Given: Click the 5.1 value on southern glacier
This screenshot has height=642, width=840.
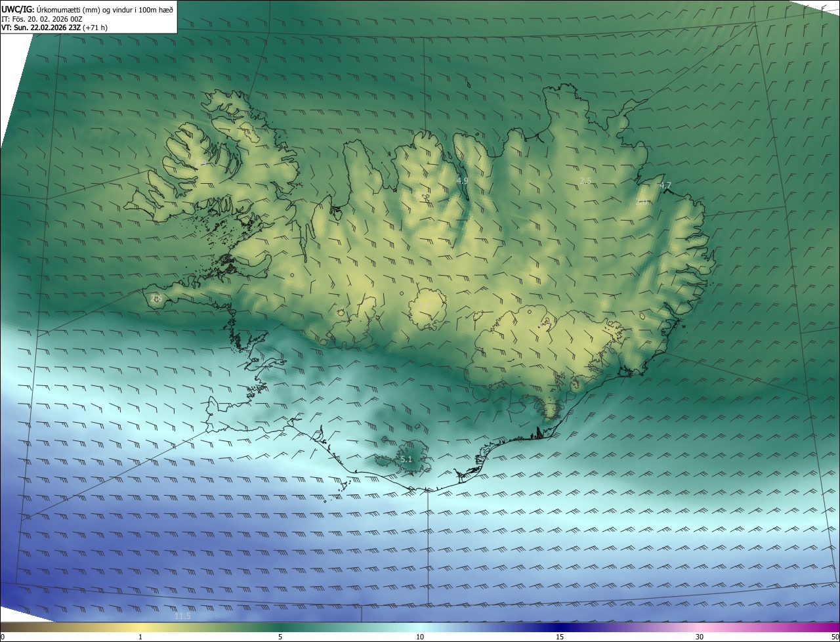Looking at the screenshot, I should pos(406,460).
